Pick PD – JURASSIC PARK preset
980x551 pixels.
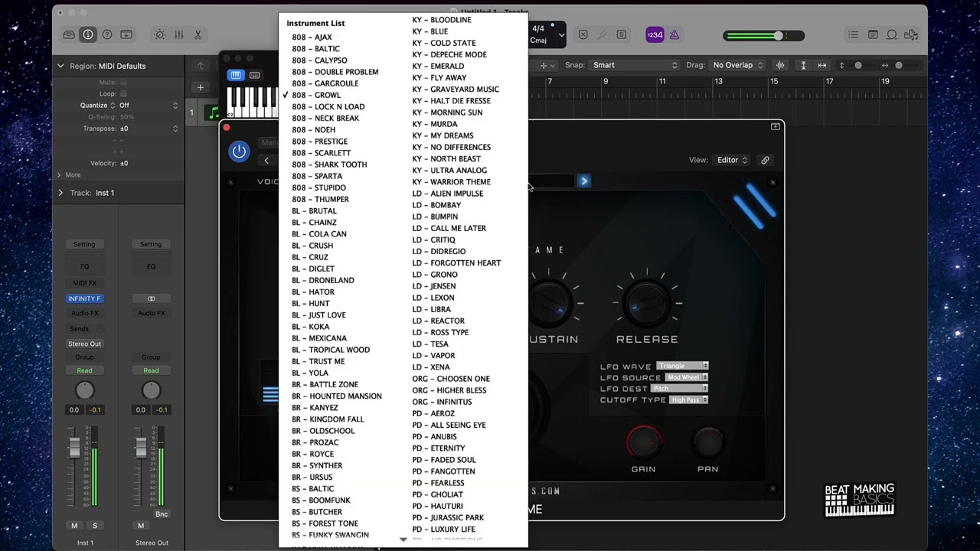coord(448,517)
